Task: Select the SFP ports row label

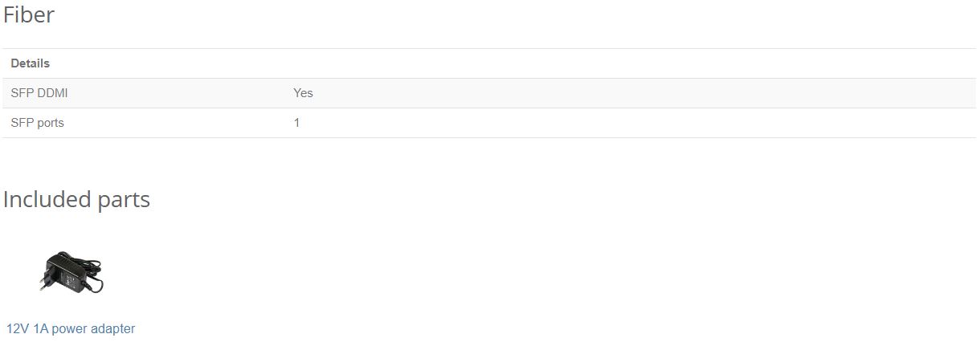Action: (x=37, y=123)
